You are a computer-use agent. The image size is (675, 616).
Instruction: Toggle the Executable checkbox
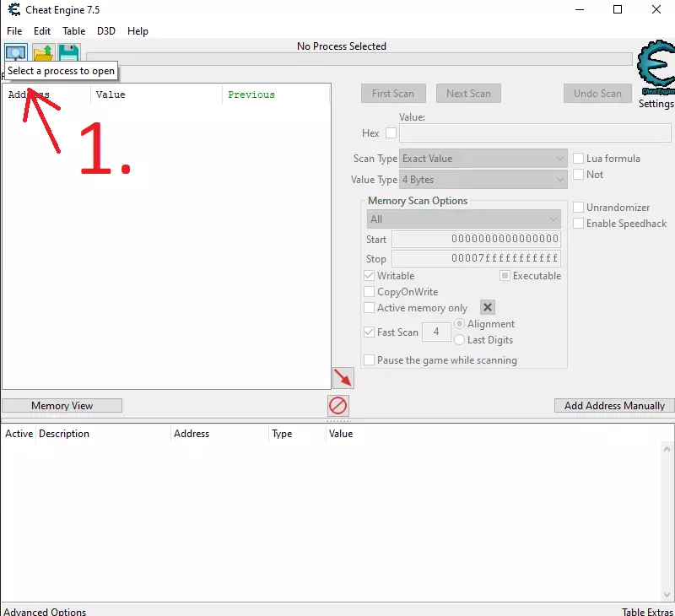click(x=505, y=275)
